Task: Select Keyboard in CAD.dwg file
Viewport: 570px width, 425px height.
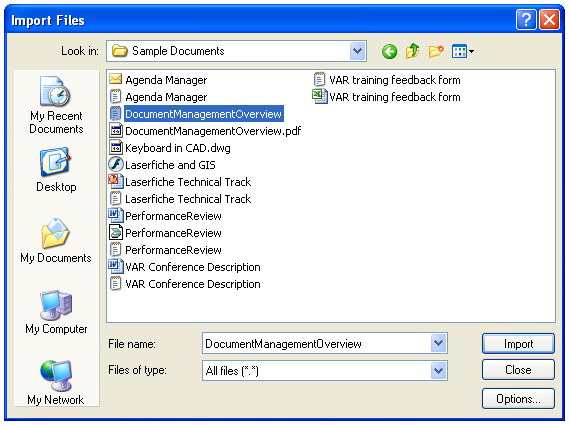Action: (170, 148)
